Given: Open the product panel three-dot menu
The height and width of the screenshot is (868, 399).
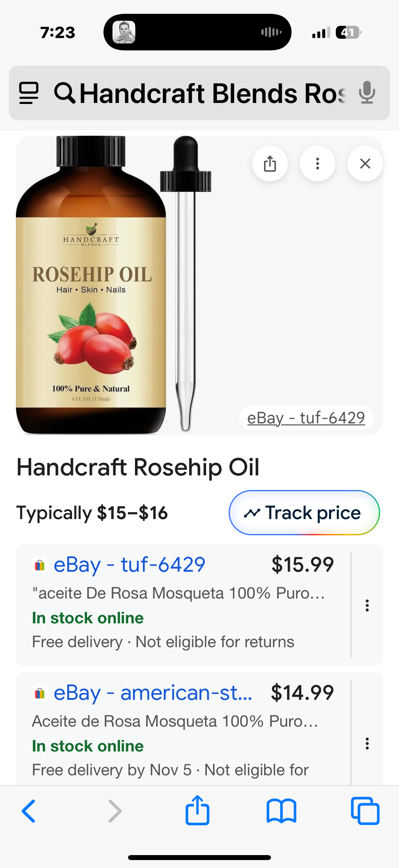Looking at the screenshot, I should point(317,164).
